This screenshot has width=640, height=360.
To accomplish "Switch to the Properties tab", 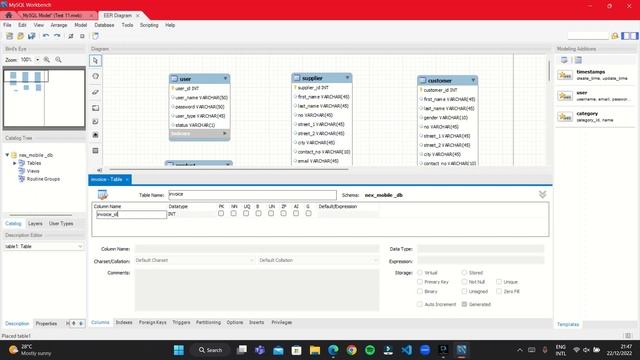I will pyautogui.click(x=46, y=323).
